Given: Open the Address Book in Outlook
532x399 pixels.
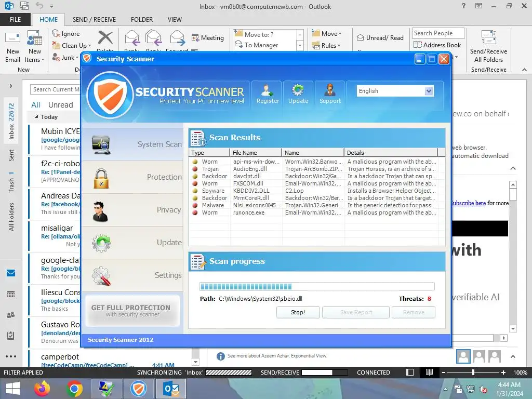Looking at the screenshot, I should 437,45.
